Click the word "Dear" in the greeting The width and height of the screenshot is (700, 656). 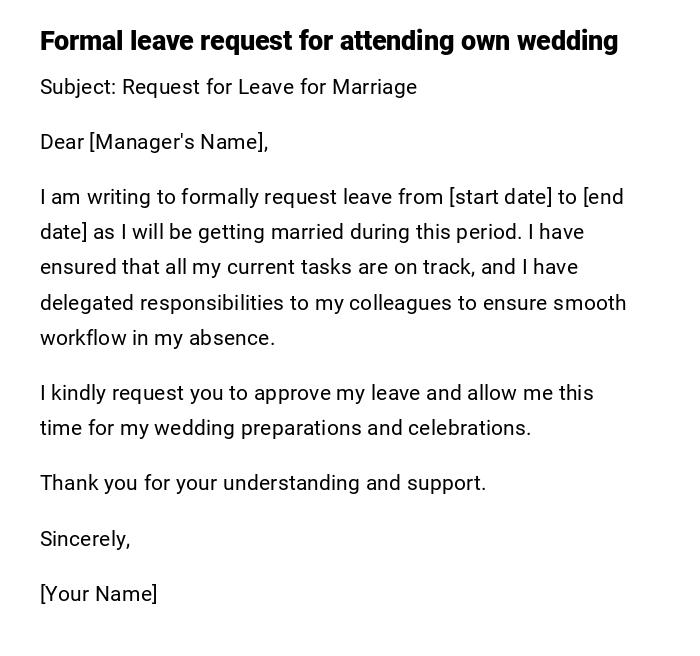[62, 142]
